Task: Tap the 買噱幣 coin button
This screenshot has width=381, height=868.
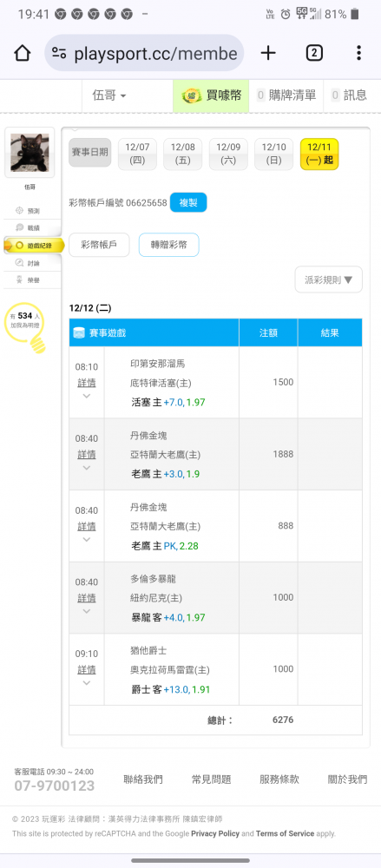Action: pos(211,95)
